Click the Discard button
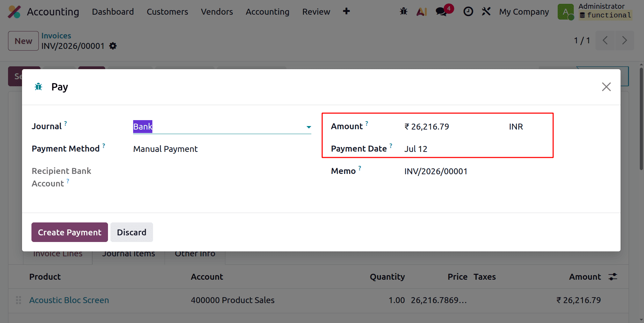The image size is (644, 323). 132,232
